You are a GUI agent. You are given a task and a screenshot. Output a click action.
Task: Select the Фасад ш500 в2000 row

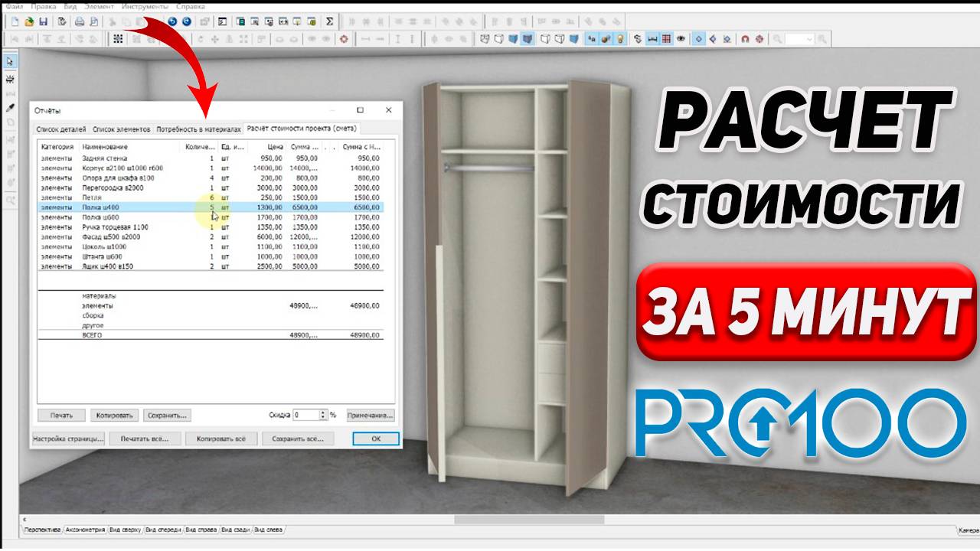coord(211,237)
